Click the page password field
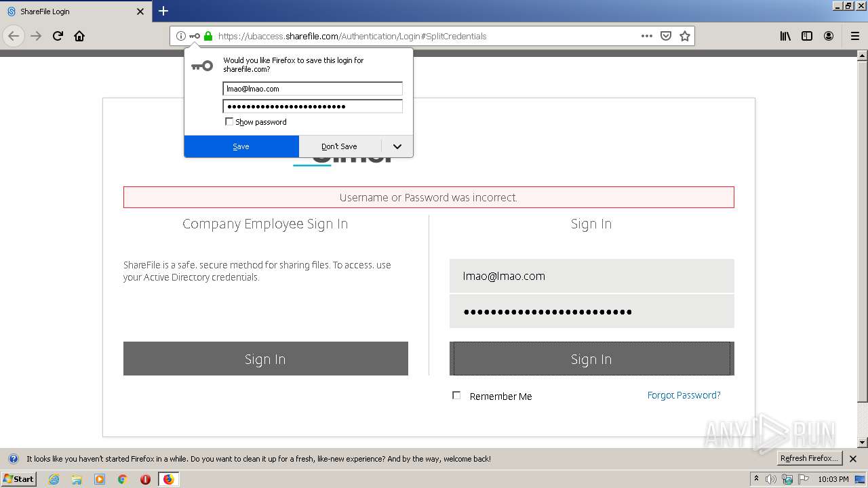 click(591, 312)
